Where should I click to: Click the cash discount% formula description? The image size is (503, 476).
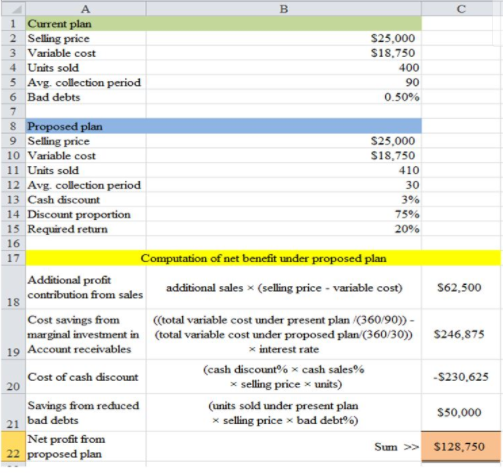pyautogui.click(x=284, y=377)
